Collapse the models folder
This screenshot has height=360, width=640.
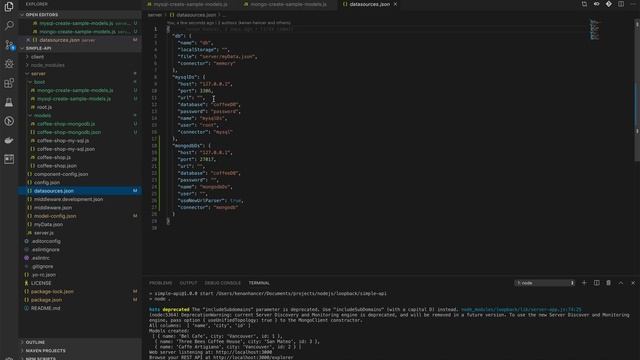[x=42, y=116]
